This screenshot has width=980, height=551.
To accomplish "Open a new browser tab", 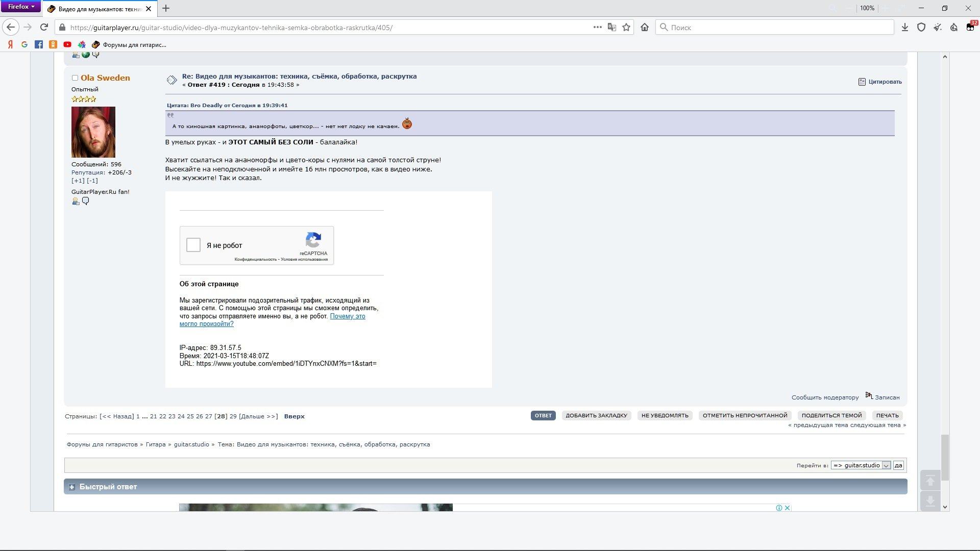I will pos(166,9).
